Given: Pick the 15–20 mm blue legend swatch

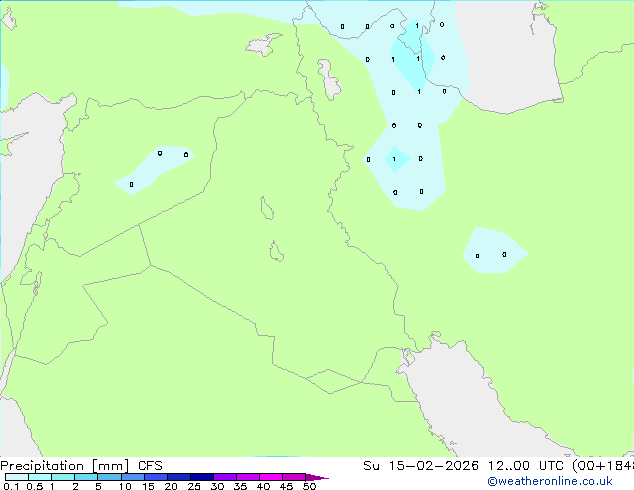Looking at the screenshot, I should [155, 477].
